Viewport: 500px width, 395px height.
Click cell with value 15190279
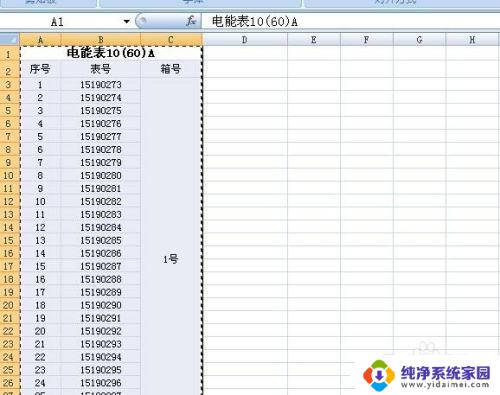point(101,163)
